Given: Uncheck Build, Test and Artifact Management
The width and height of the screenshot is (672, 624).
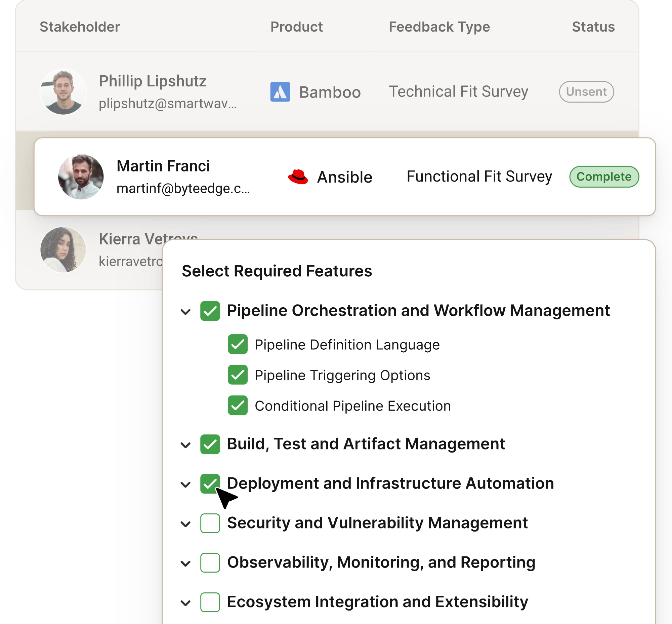Looking at the screenshot, I should [x=210, y=444].
